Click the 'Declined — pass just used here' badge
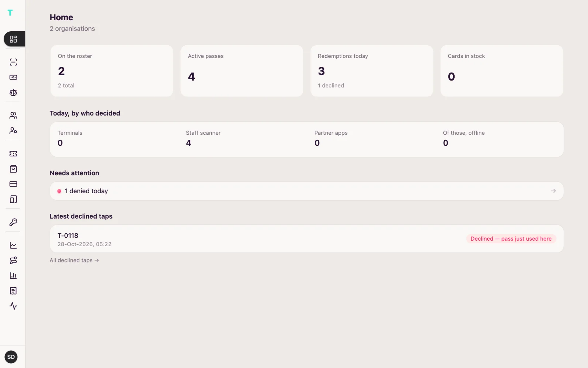 [x=511, y=239]
